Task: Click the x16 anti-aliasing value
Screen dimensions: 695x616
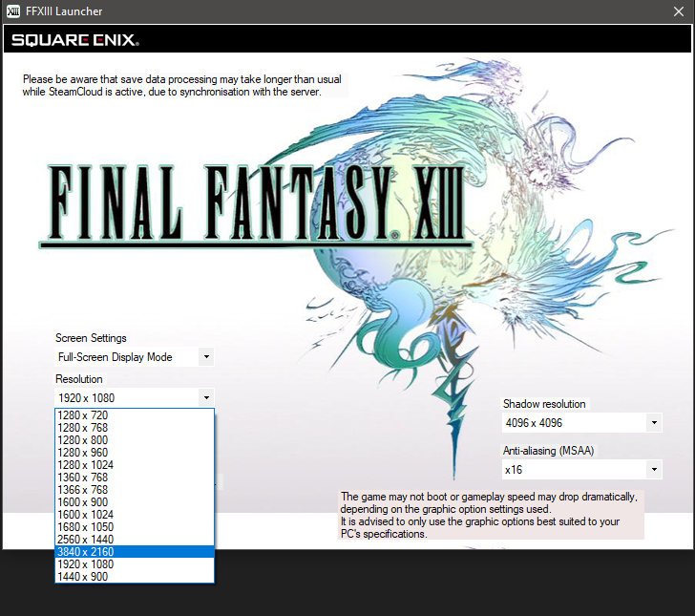Action: pyautogui.click(x=514, y=469)
